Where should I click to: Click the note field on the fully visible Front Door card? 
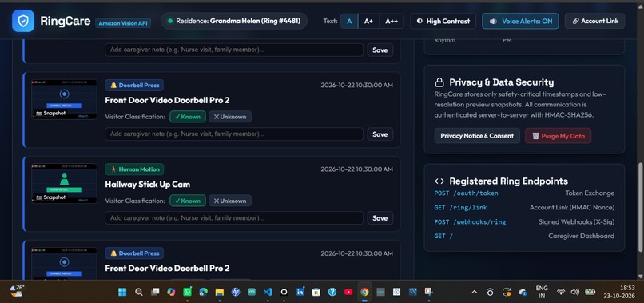[234, 134]
